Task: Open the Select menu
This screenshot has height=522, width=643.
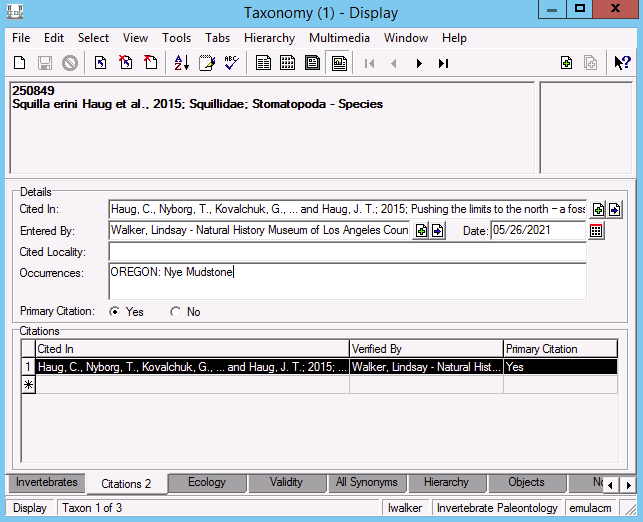Action: tap(93, 38)
